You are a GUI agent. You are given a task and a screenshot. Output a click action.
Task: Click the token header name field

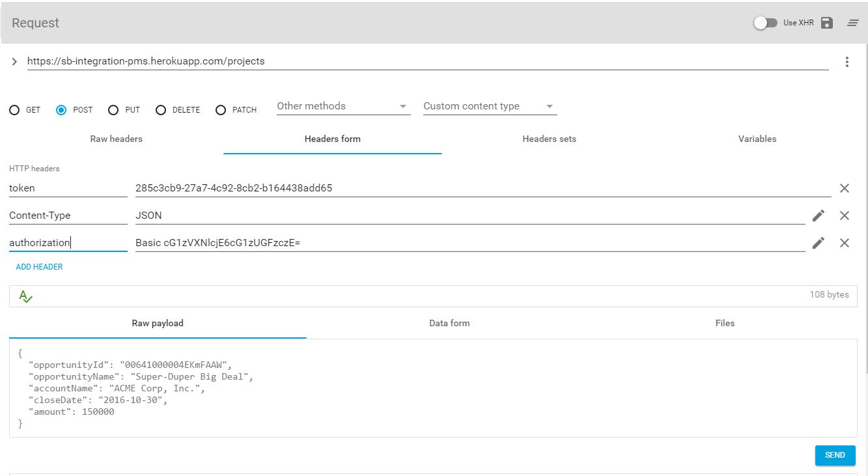point(68,188)
